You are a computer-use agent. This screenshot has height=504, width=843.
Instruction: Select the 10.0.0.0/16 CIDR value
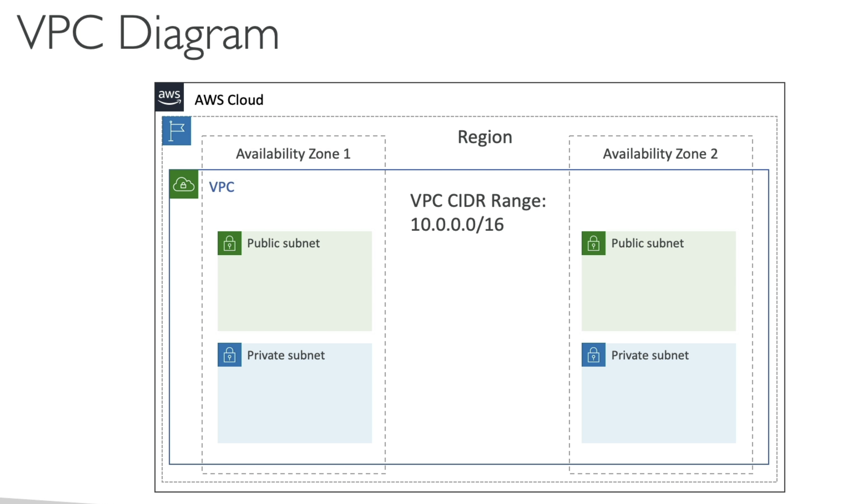pyautogui.click(x=457, y=225)
